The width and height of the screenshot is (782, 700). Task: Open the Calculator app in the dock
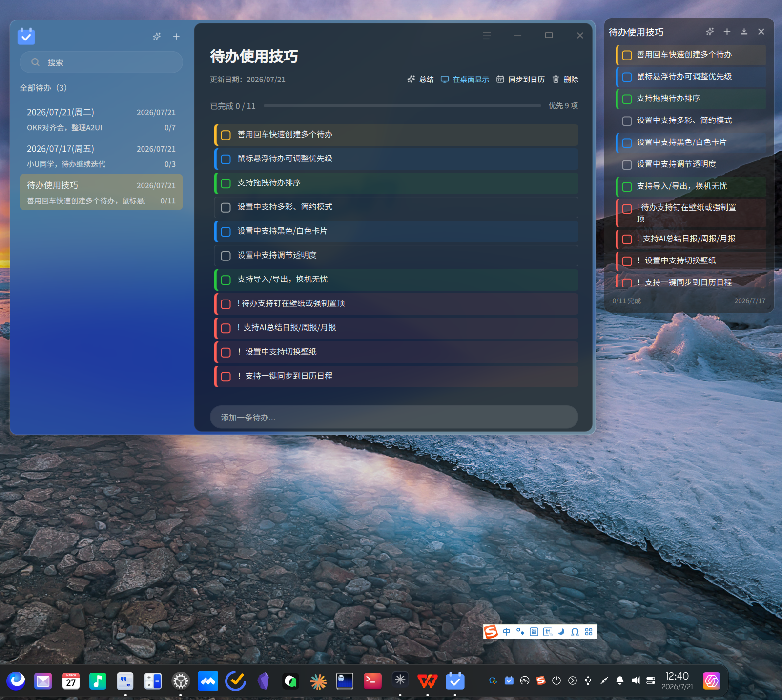[x=153, y=681]
